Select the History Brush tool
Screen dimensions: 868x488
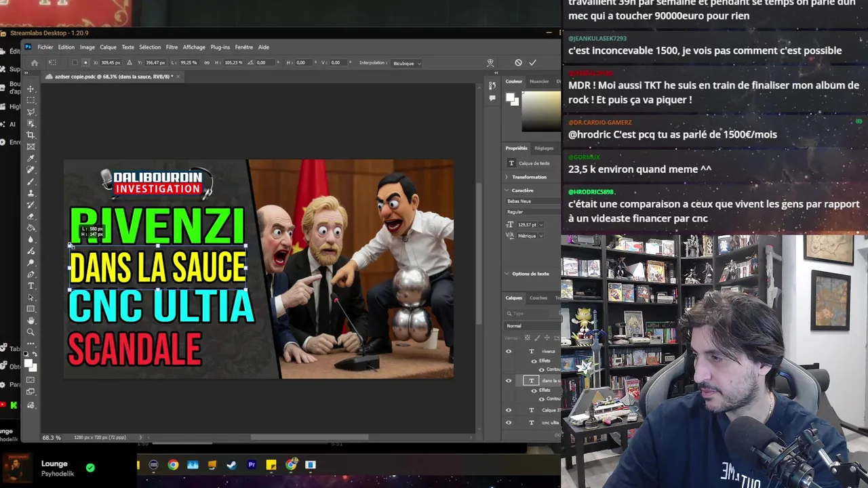pos(31,204)
